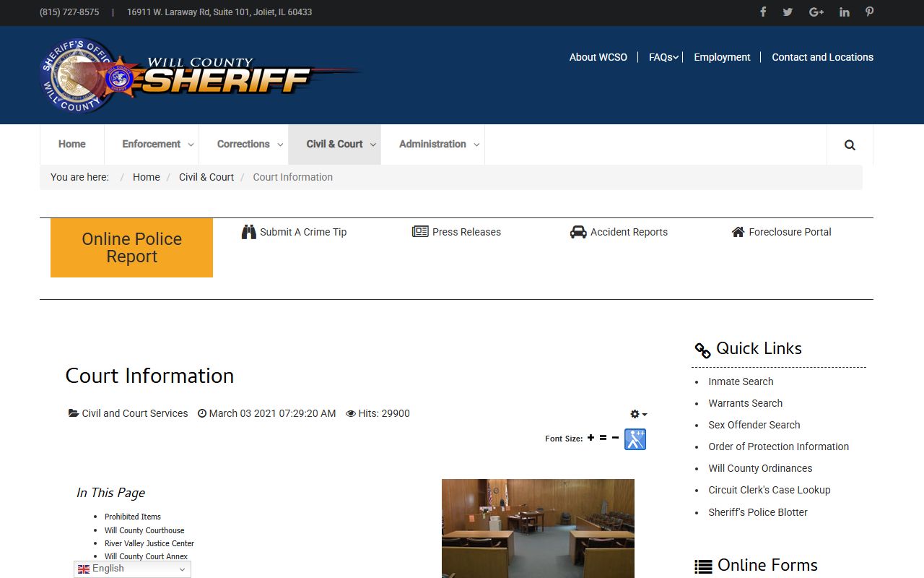
Task: Expand the FAQs dropdown arrow
Action: (676, 58)
